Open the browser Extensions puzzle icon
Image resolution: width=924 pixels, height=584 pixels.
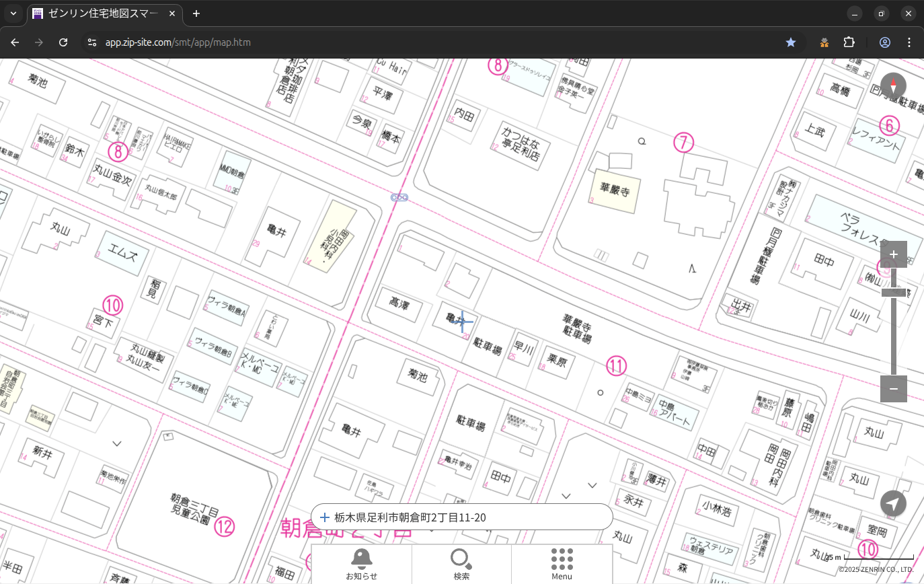pyautogui.click(x=849, y=42)
